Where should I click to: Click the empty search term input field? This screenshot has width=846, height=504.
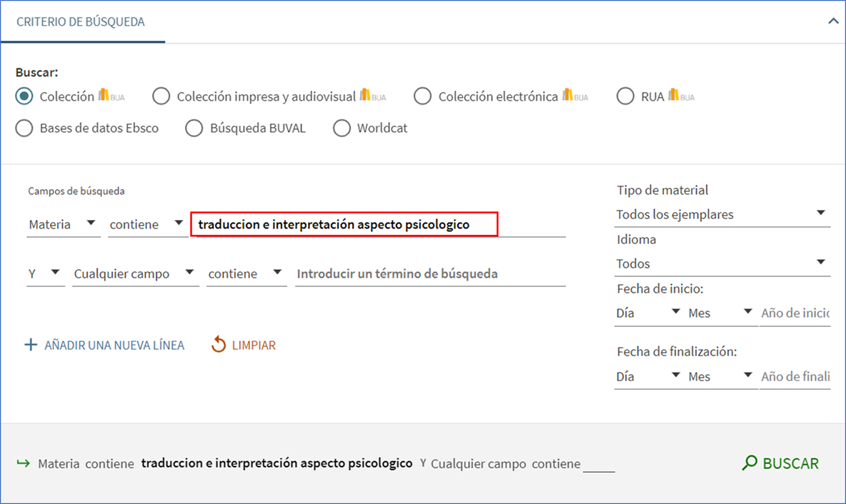point(429,274)
